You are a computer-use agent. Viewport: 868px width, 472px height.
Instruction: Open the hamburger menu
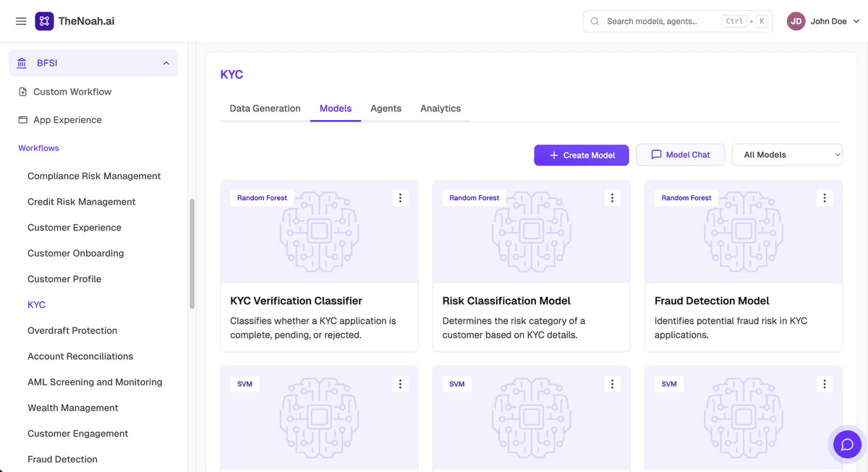[x=21, y=21]
